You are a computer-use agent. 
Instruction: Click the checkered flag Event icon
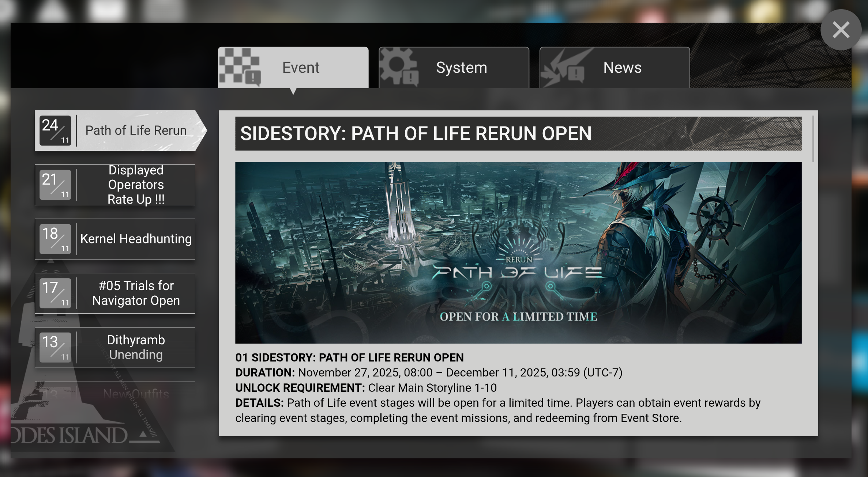click(x=240, y=67)
